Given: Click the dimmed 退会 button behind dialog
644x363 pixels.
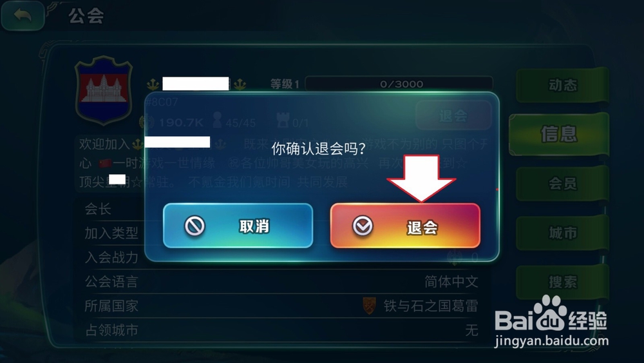Looking at the screenshot, I should (453, 115).
